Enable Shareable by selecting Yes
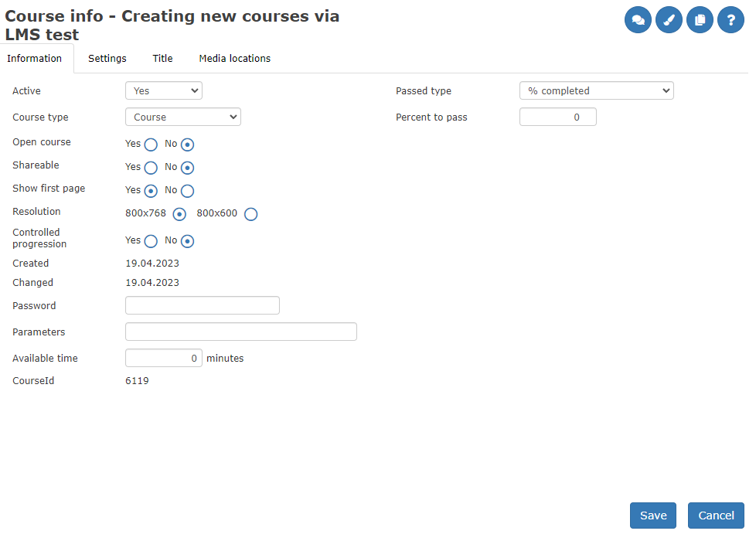756x541 pixels. click(149, 168)
